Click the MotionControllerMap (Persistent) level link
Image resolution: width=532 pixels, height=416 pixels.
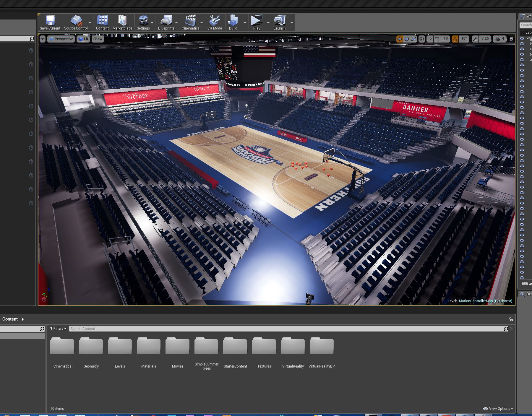(x=485, y=301)
